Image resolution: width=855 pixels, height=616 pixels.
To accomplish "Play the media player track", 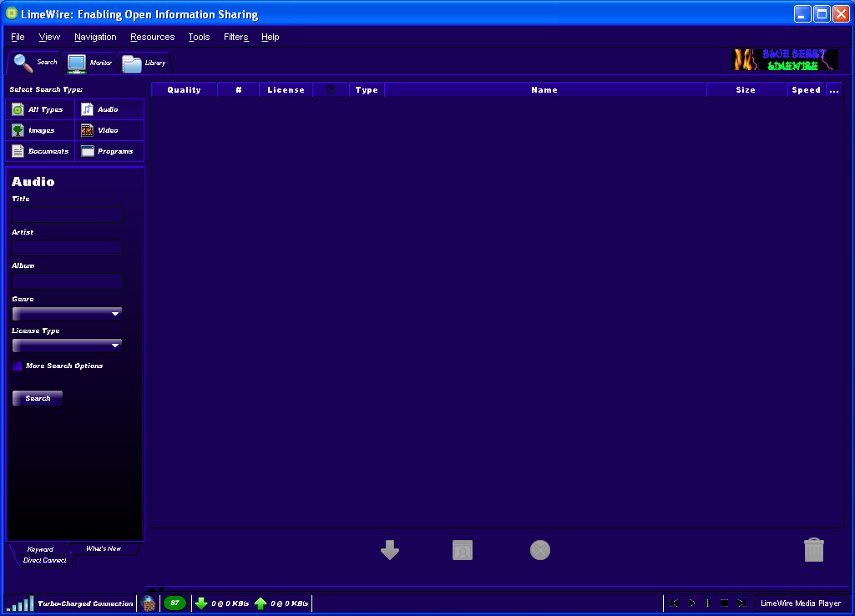I will coord(691,603).
